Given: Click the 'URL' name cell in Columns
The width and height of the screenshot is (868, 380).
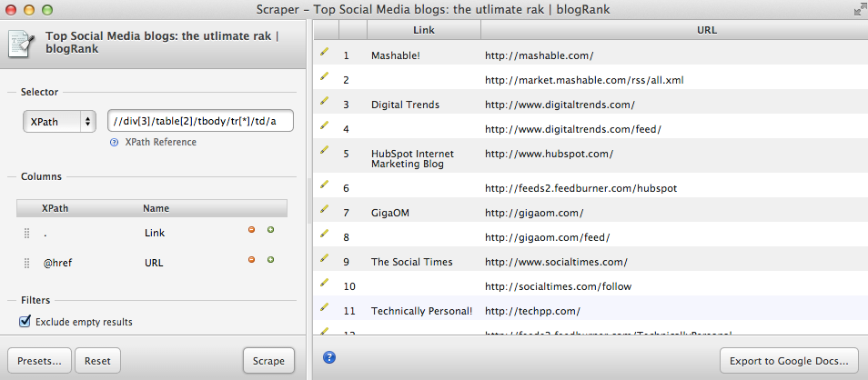Looking at the screenshot, I should click(x=154, y=264).
